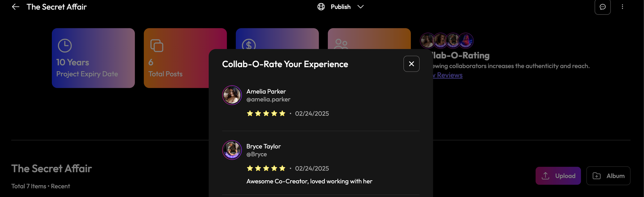Screen dimensions: 644x197
Task: Click the stacked posts icon
Action: tap(157, 46)
